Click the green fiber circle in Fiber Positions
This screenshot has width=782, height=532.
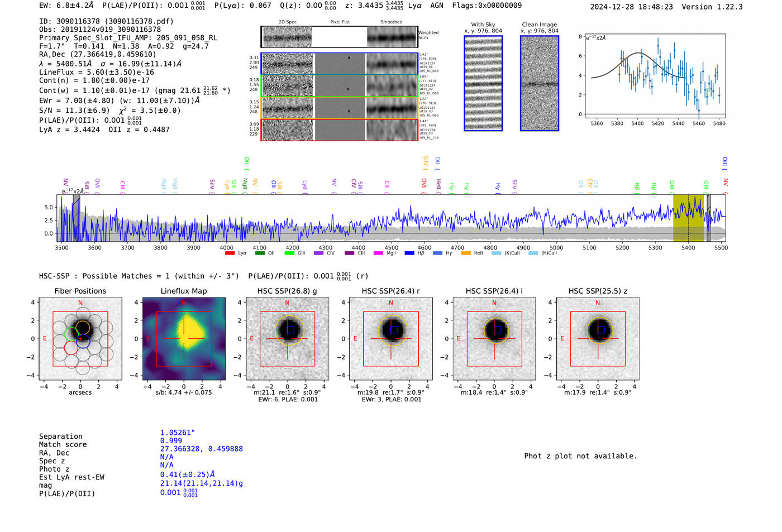(71, 334)
